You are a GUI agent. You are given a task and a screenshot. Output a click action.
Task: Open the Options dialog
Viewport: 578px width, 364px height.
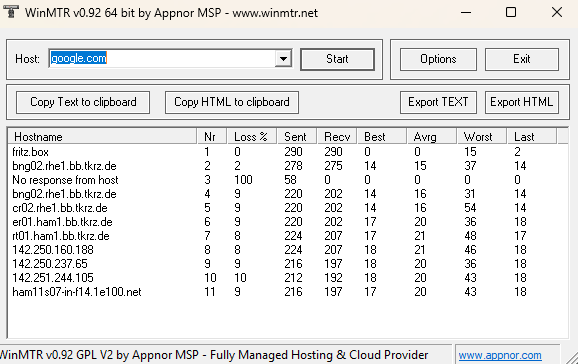point(438,59)
